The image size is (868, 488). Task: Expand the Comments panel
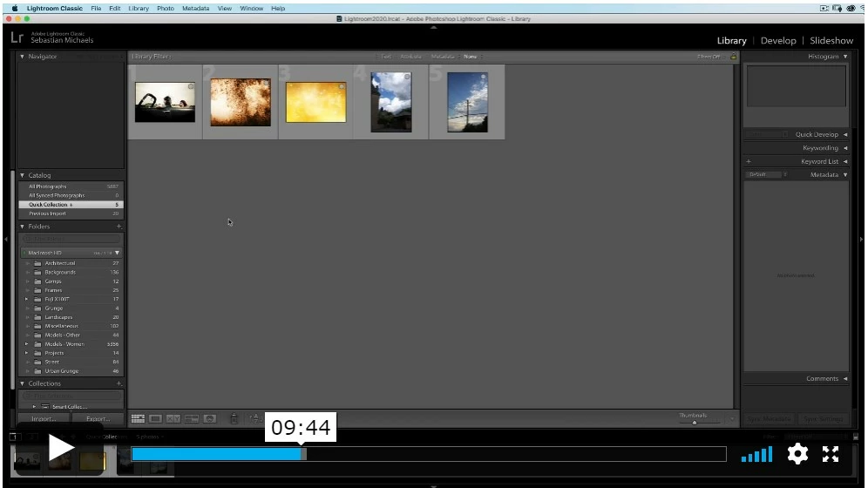(845, 379)
